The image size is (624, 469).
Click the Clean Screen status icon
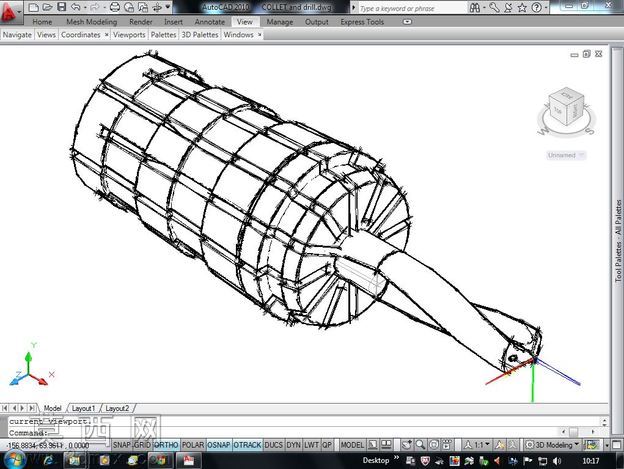616,445
